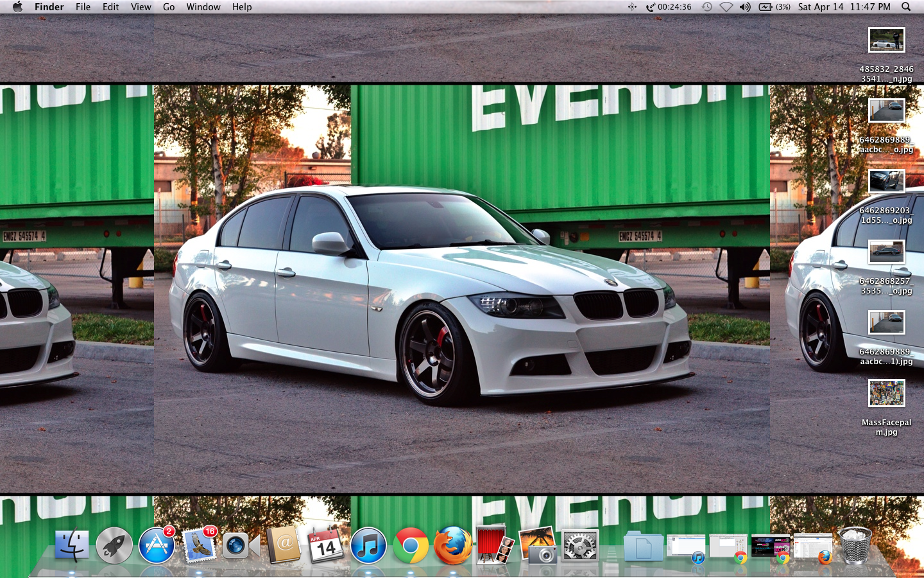Click the battery status icon
The image size is (924, 578).
[774, 7]
